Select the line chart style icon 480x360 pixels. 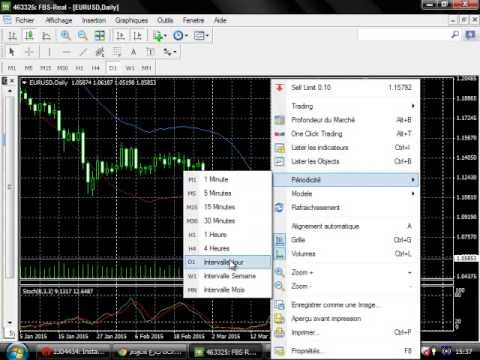point(46,36)
